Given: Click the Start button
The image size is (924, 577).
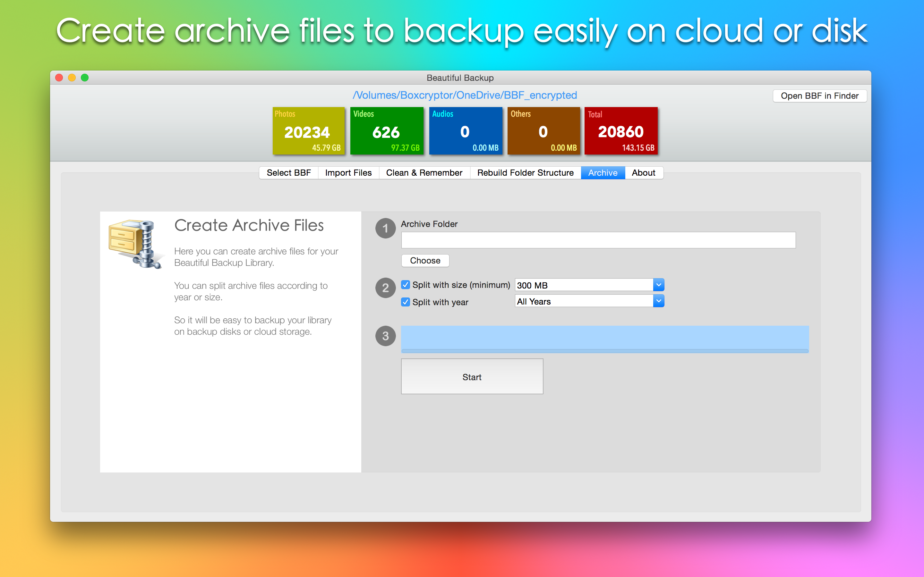Looking at the screenshot, I should 472,376.
